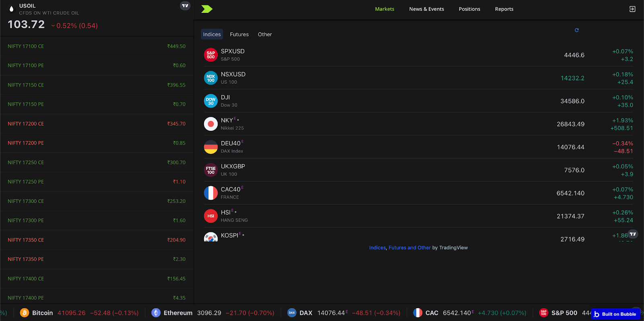
Task: Click Ethereum price 3096.29 in ticker
Action: 209,313
